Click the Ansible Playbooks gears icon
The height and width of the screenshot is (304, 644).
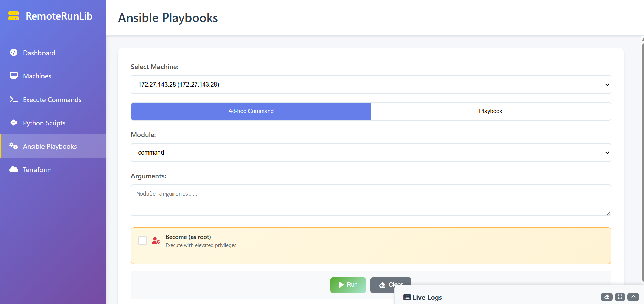click(x=13, y=146)
